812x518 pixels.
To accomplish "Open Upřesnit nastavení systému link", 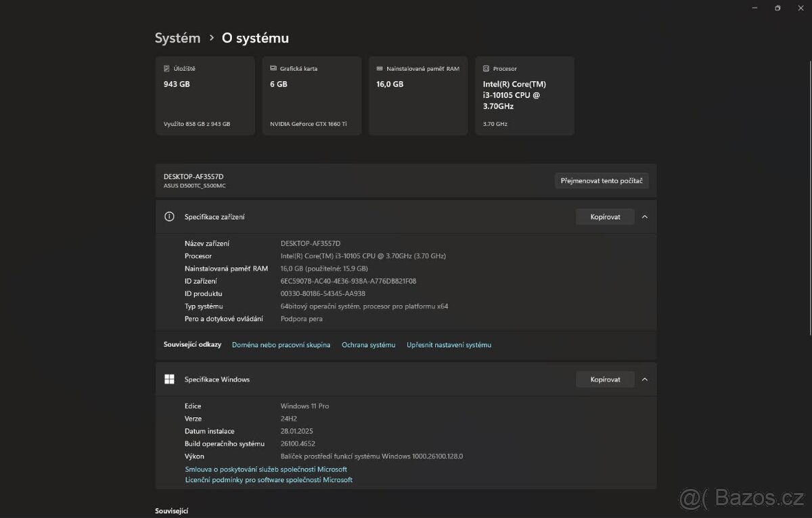I will pos(449,344).
